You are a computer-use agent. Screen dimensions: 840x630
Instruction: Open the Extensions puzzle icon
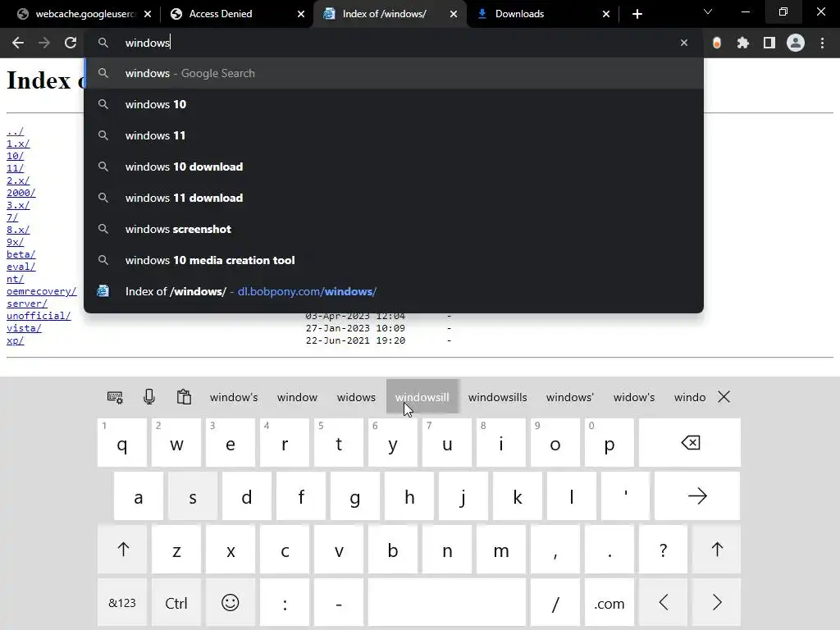click(742, 43)
